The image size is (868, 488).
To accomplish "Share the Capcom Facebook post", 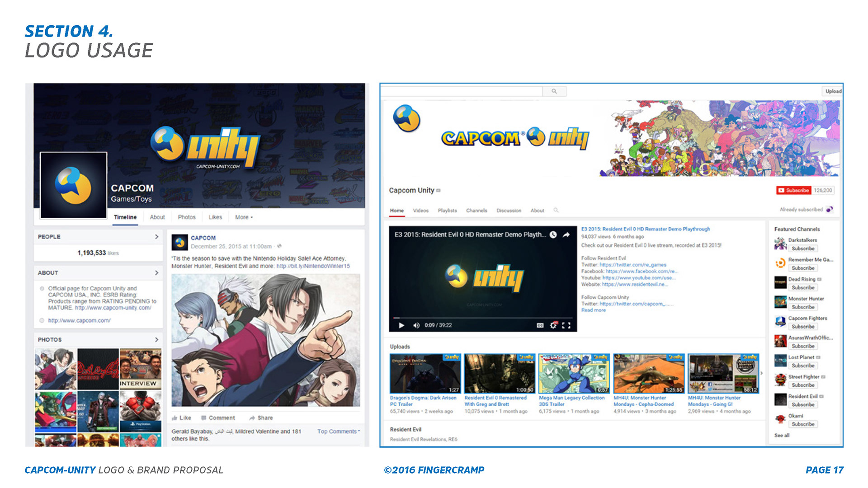I will 261,418.
